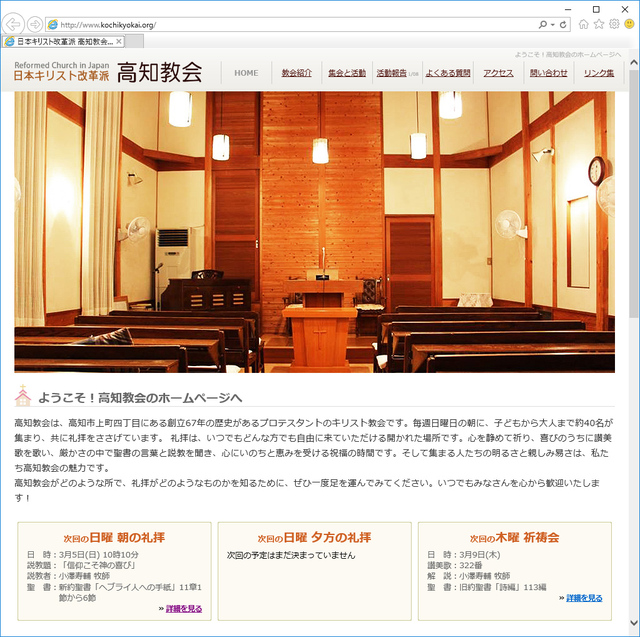Open 詳細を見る link for 木曜 祈祷会
The width and height of the screenshot is (640, 637).
(584, 598)
